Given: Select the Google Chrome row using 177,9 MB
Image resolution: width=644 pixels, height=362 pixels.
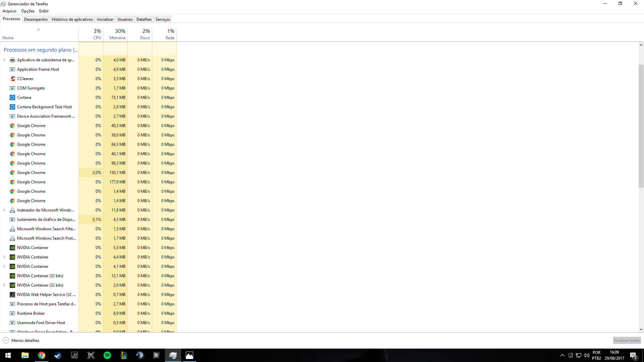Looking at the screenshot, I should [88, 182].
